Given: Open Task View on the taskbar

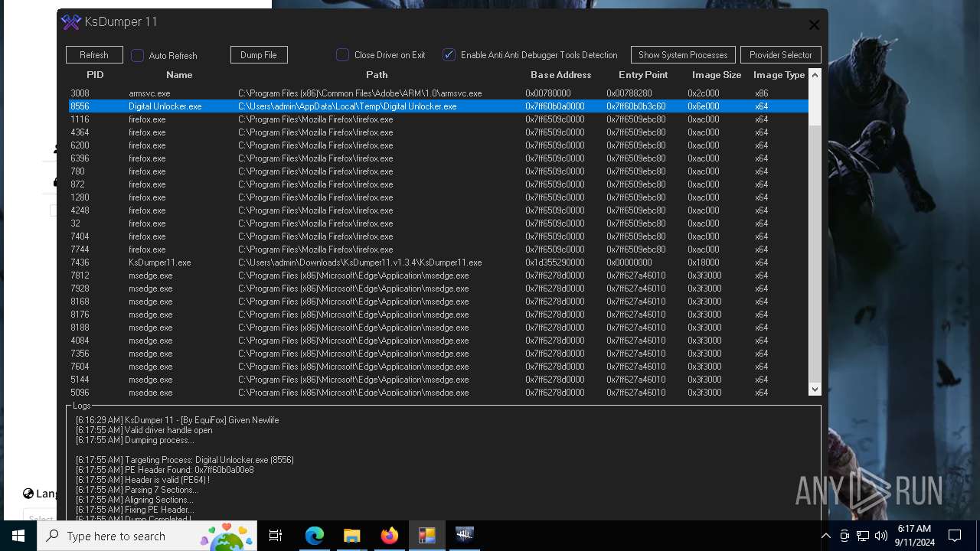Looking at the screenshot, I should [x=276, y=536].
